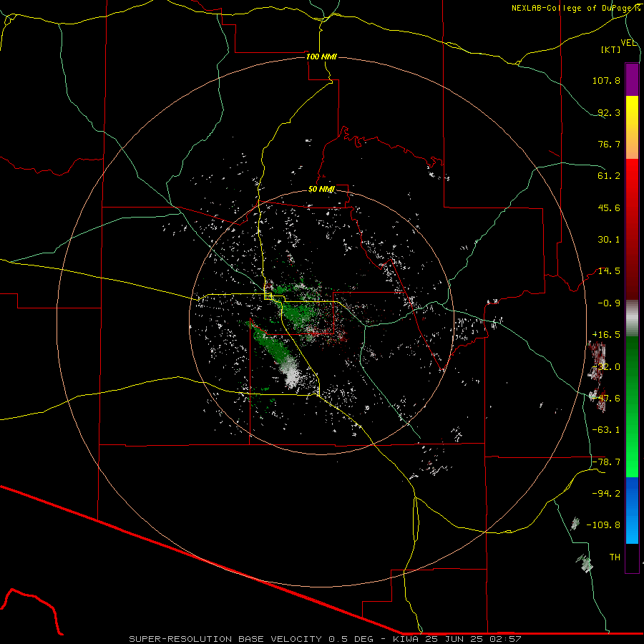Click the -94.2 velocity scale value
Screen dimensions: 644x644
(606, 494)
